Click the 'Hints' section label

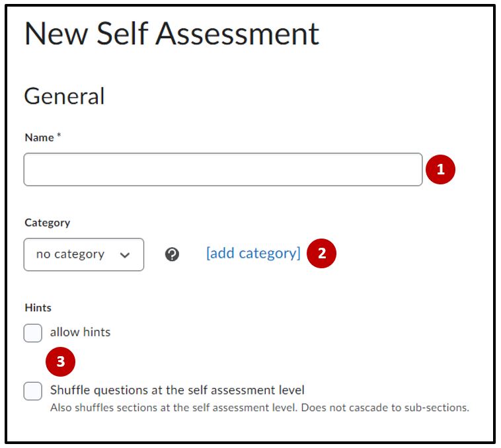38,307
